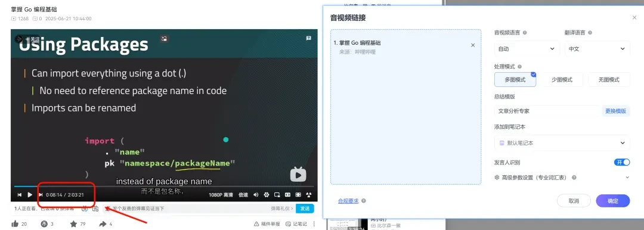644x230 pixels.
Task: Give coins to the video
Action: coord(44,224)
